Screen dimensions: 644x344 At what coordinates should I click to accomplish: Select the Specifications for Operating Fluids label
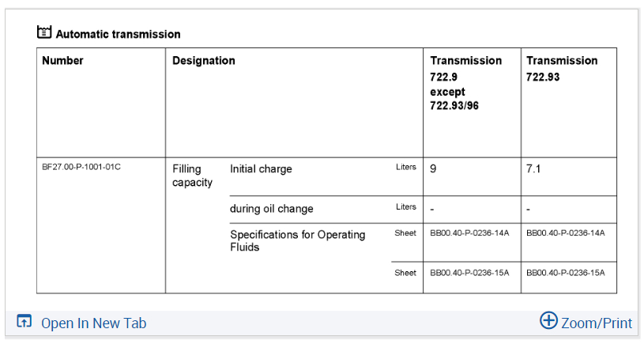[297, 240]
